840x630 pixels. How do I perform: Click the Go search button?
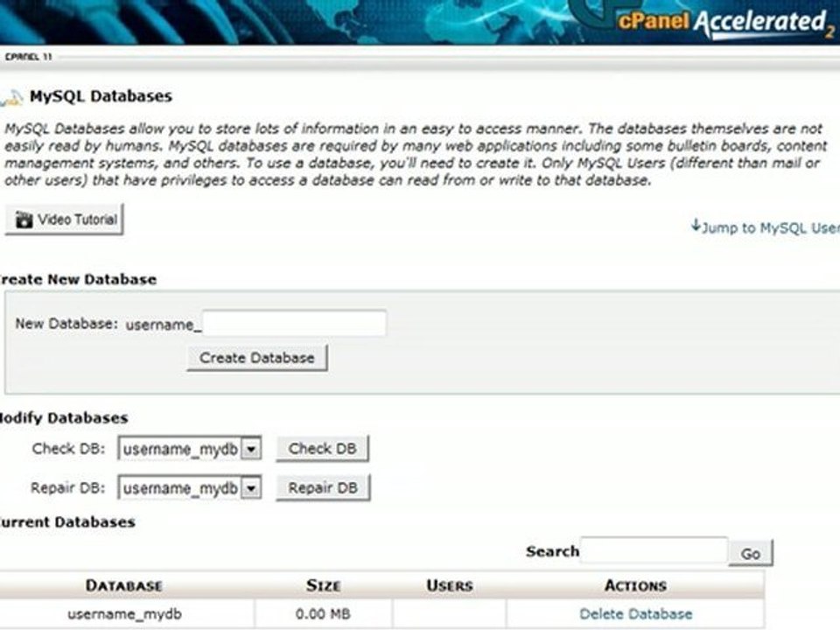pyautogui.click(x=751, y=553)
